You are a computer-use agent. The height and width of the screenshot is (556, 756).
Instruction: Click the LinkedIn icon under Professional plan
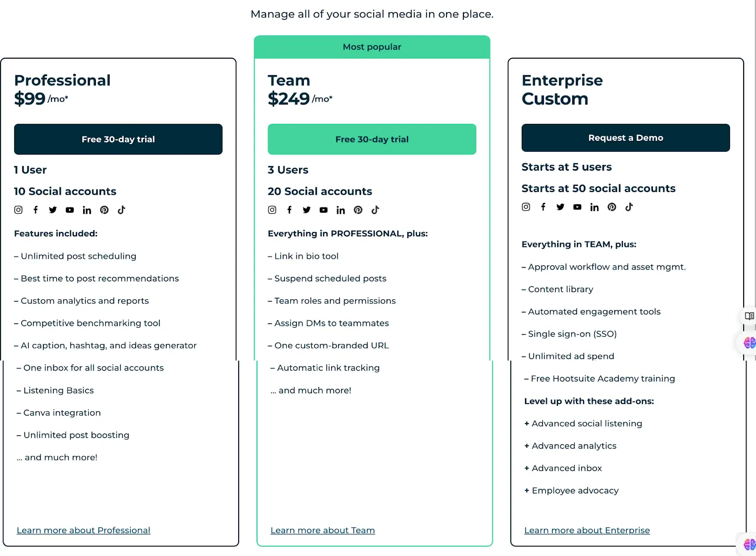tap(87, 210)
